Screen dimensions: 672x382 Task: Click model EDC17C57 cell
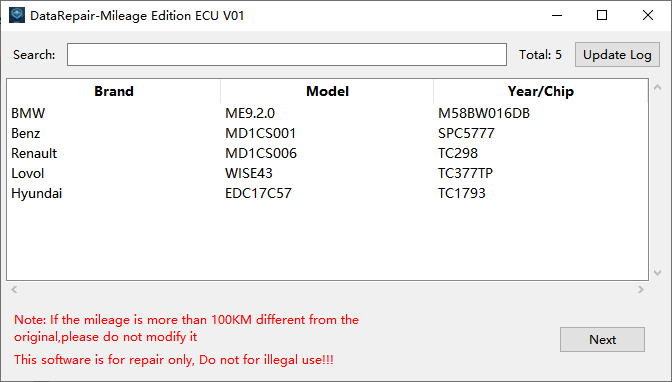pos(258,193)
